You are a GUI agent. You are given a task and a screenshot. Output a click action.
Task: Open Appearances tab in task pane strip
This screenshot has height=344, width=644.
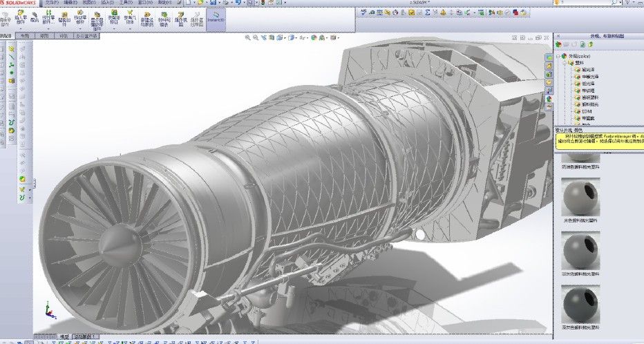[x=549, y=99]
